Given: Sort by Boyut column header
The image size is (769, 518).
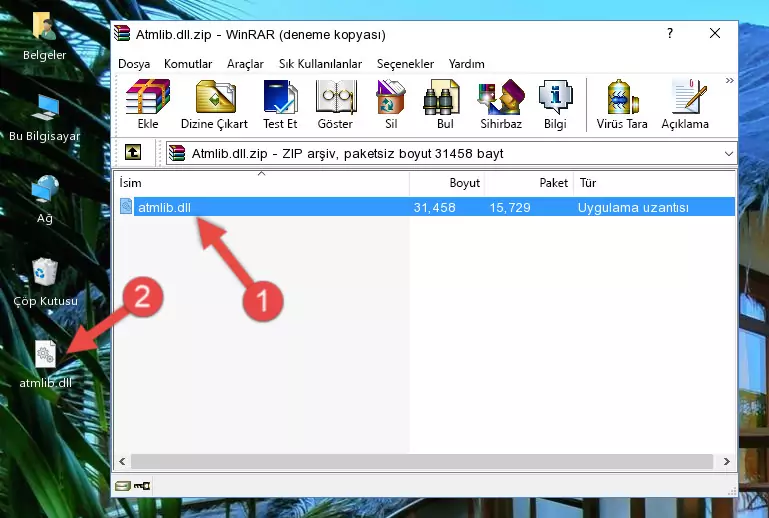Looking at the screenshot, I should (x=447, y=183).
